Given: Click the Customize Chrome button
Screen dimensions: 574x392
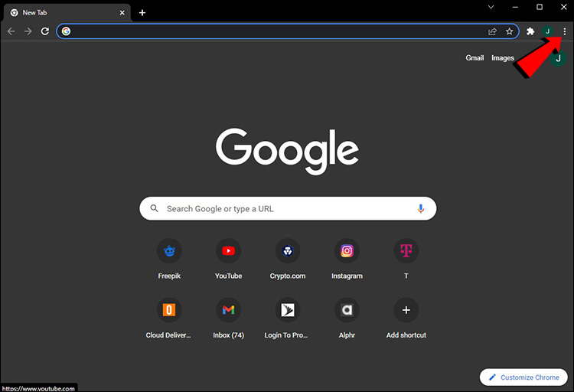Looking at the screenshot, I should point(523,377).
